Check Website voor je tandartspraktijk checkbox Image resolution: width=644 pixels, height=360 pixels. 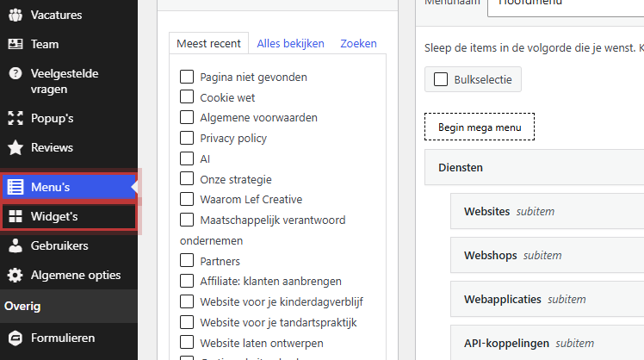(187, 322)
